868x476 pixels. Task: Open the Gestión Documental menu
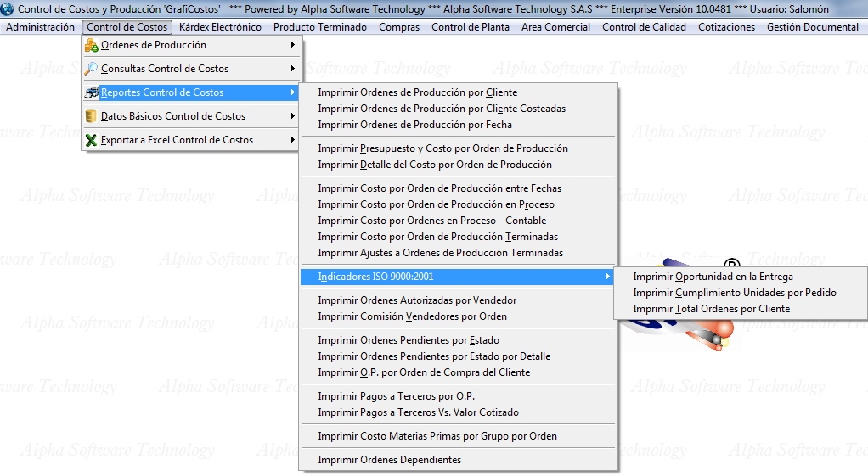coord(812,27)
